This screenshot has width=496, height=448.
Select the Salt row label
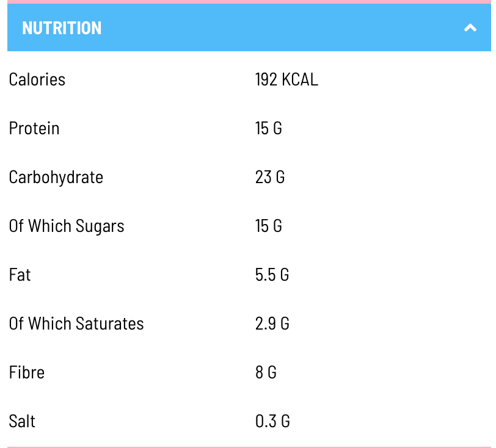pos(22,421)
